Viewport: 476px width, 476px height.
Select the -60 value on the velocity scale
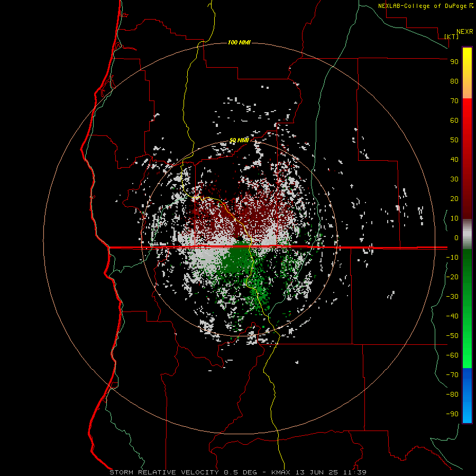[x=452, y=355]
